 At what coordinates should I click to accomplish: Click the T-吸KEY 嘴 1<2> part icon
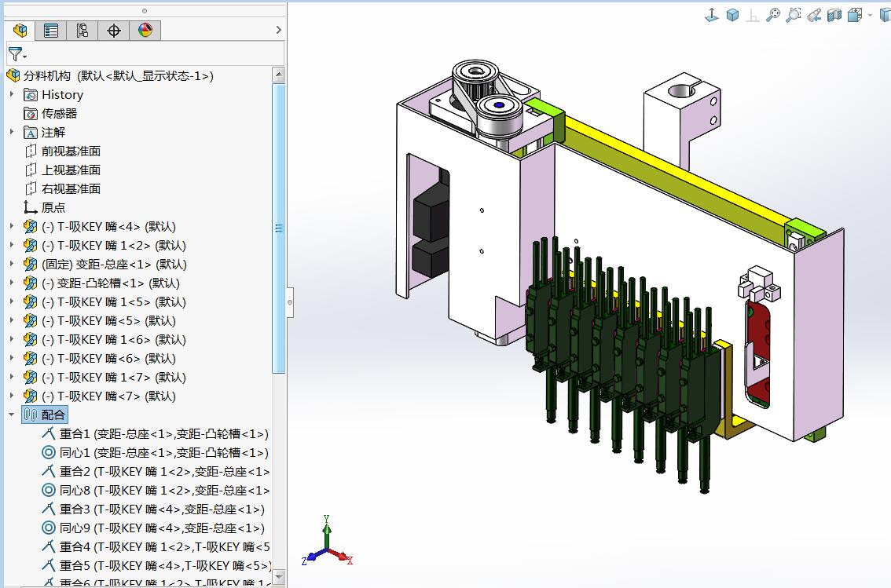click(31, 245)
